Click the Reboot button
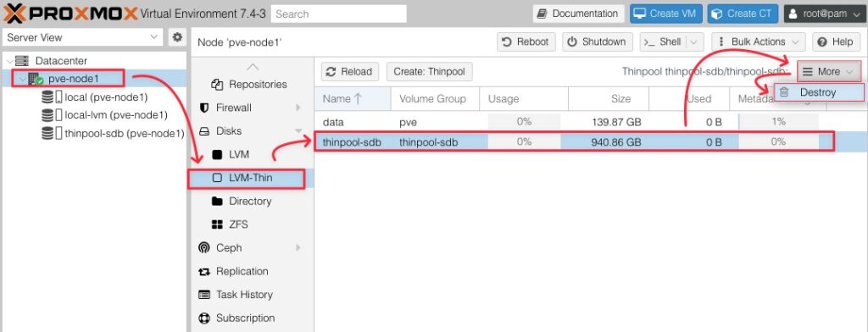 click(x=526, y=41)
